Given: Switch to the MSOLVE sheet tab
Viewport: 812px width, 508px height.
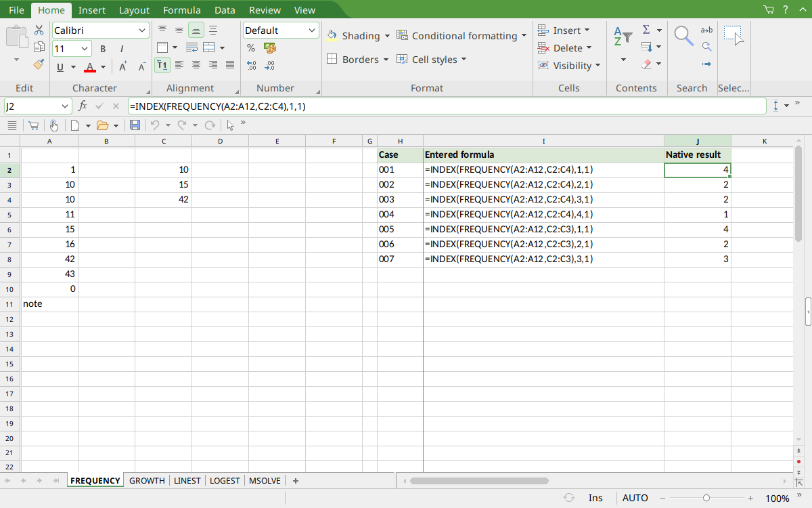Looking at the screenshot, I should coord(265,480).
